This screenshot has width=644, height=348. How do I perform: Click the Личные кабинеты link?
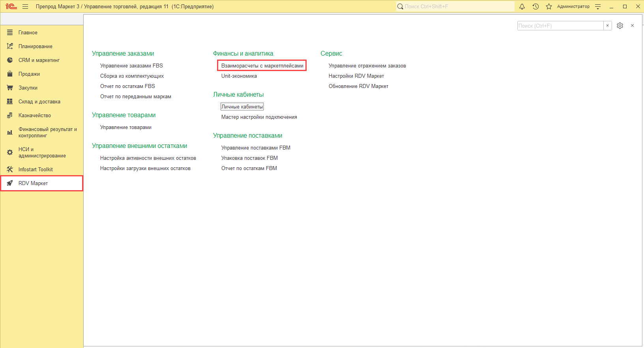(x=242, y=107)
